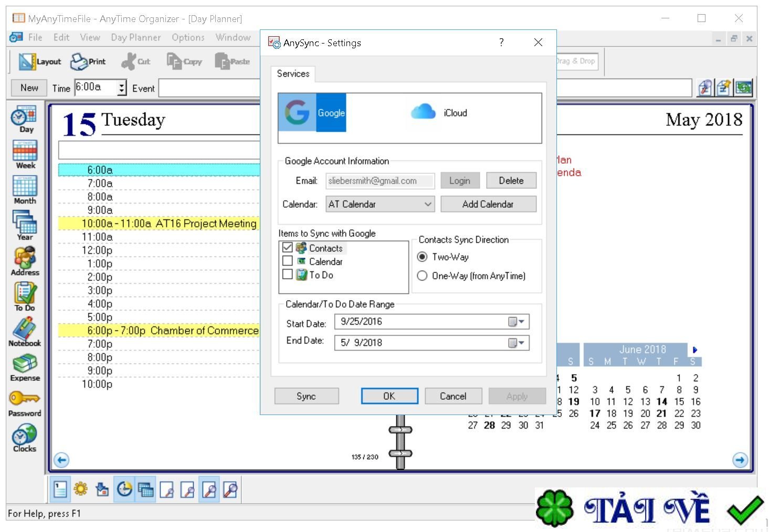Click the daily page icon in bottom toolbar
The image size is (769, 532).
[x=60, y=490]
